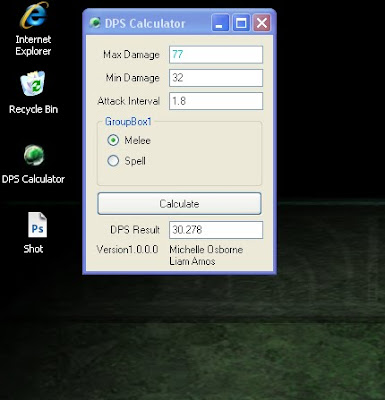Click the DPS Result label
The height and width of the screenshot is (400, 385).
click(x=135, y=230)
